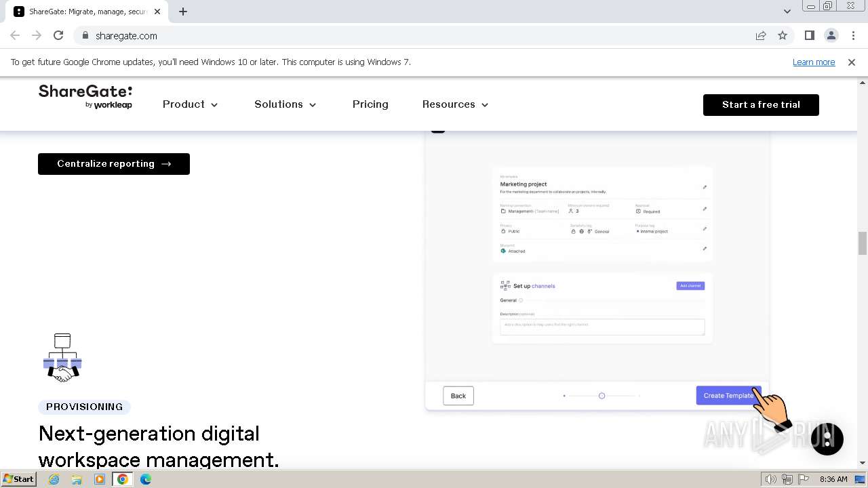The height and width of the screenshot is (488, 868).
Task: Click the scrollbar down arrow
Action: (x=863, y=463)
